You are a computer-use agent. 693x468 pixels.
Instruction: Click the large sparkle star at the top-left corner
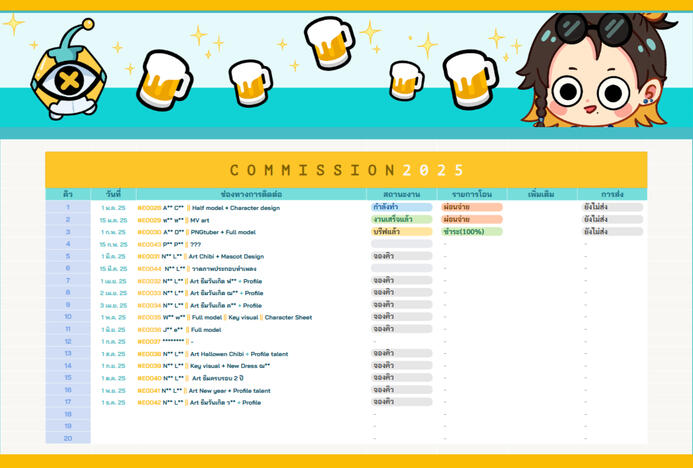pyautogui.click(x=14, y=24)
